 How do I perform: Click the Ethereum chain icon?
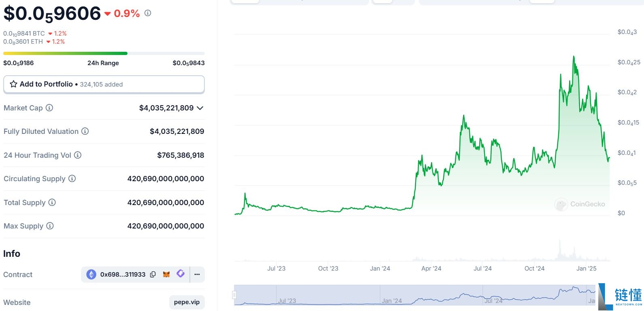tap(91, 274)
